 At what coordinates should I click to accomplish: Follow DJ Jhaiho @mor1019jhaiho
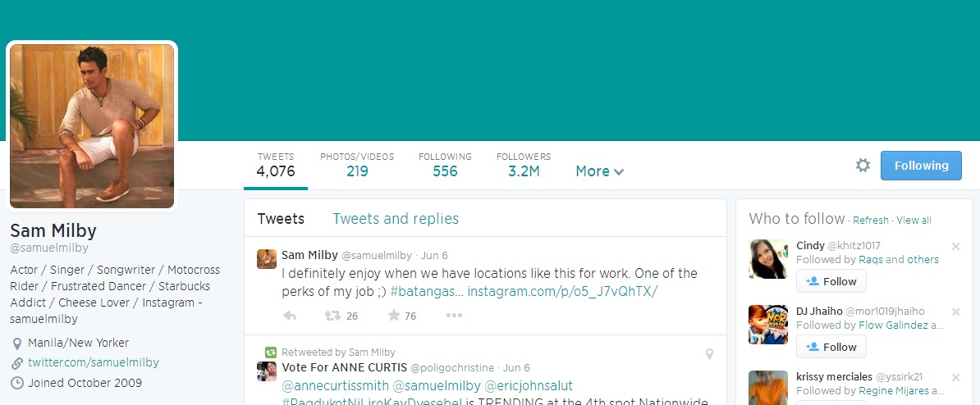831,347
